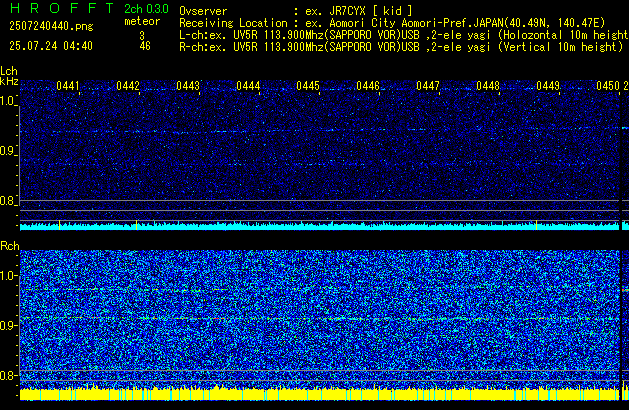Click the 0445 time marker
Image resolution: width=629 pixels, height=410 pixels.
point(308,86)
